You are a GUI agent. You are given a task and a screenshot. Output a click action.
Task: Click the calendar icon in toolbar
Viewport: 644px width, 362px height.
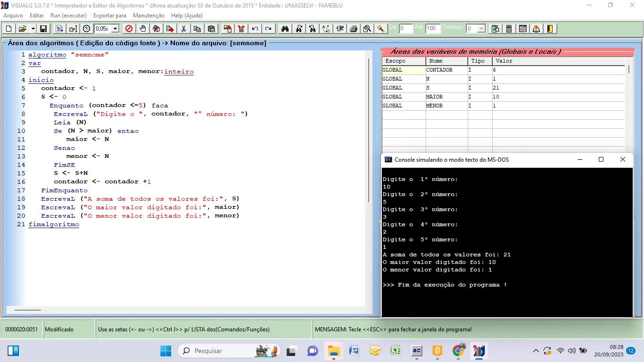tap(523, 29)
